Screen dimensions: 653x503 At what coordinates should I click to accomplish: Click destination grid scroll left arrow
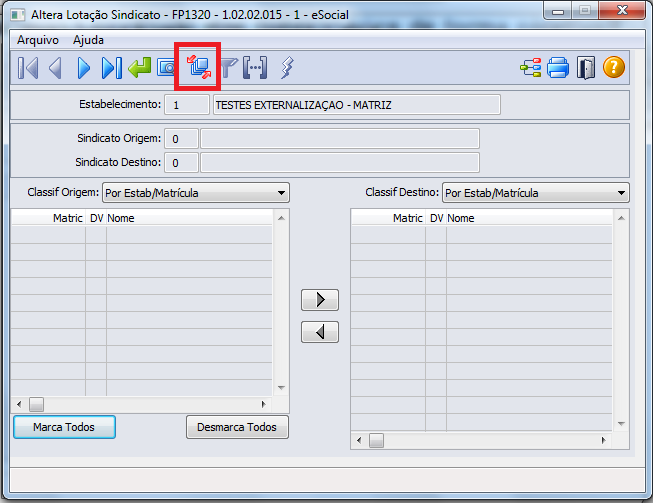point(359,440)
